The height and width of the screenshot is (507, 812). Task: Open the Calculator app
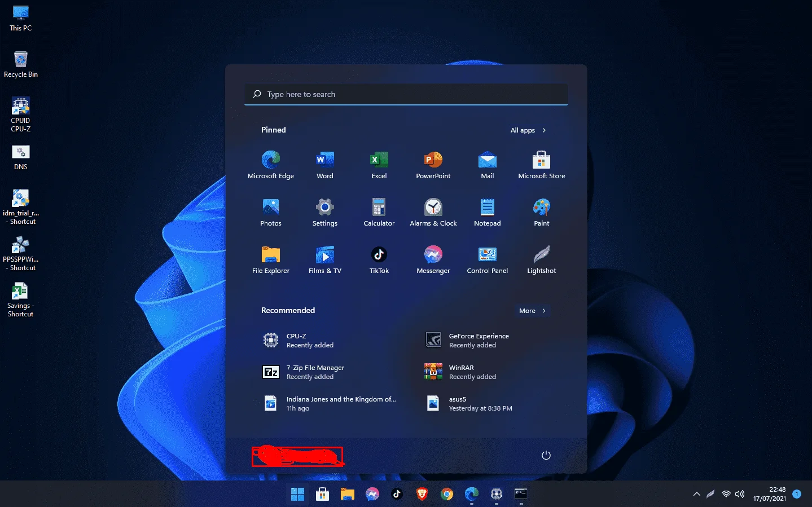[379, 212]
